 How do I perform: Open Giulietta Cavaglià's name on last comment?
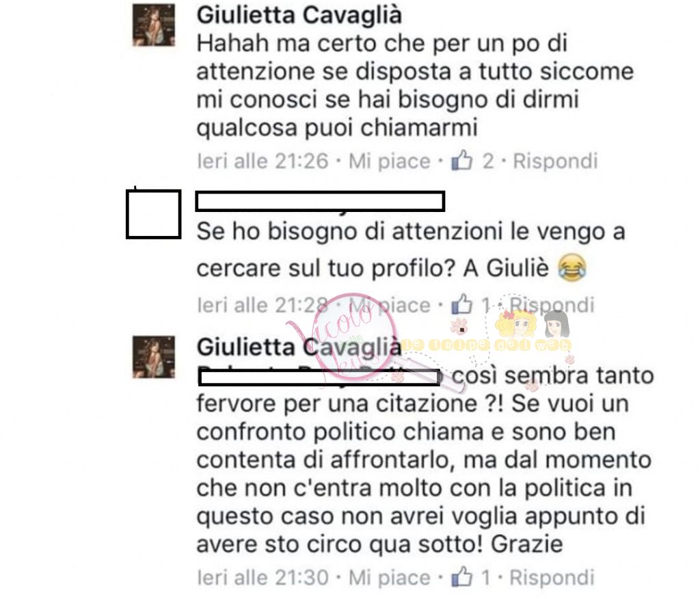coord(299,347)
